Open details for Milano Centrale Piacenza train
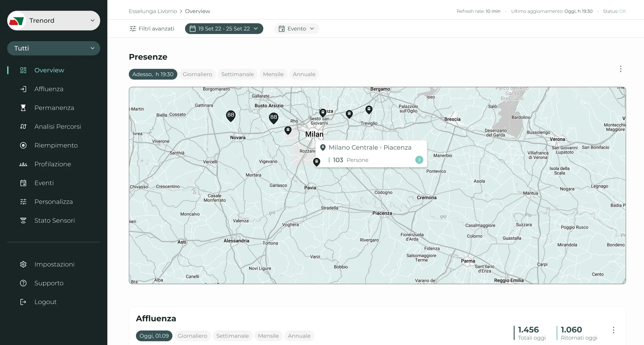Viewport: 644px width, 345px height. pyautogui.click(x=419, y=160)
